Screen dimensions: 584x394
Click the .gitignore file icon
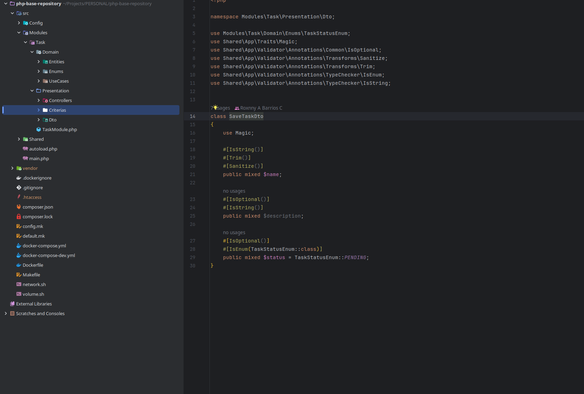pyautogui.click(x=19, y=188)
